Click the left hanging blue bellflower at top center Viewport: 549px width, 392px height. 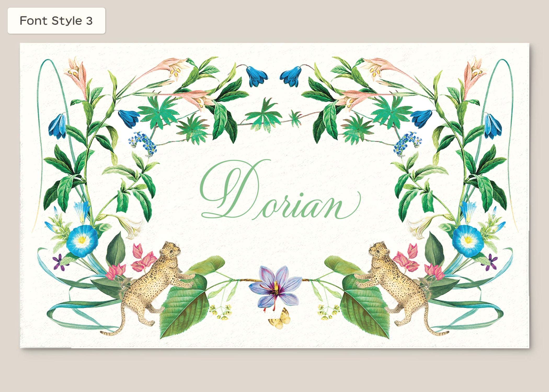pyautogui.click(x=256, y=76)
